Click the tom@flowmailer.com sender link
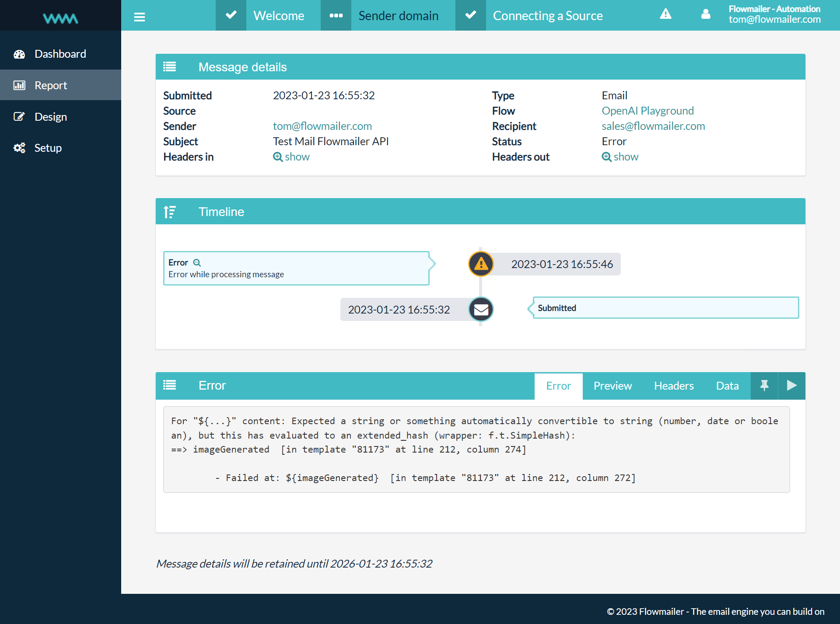Viewport: 840px width, 624px height. [x=322, y=126]
